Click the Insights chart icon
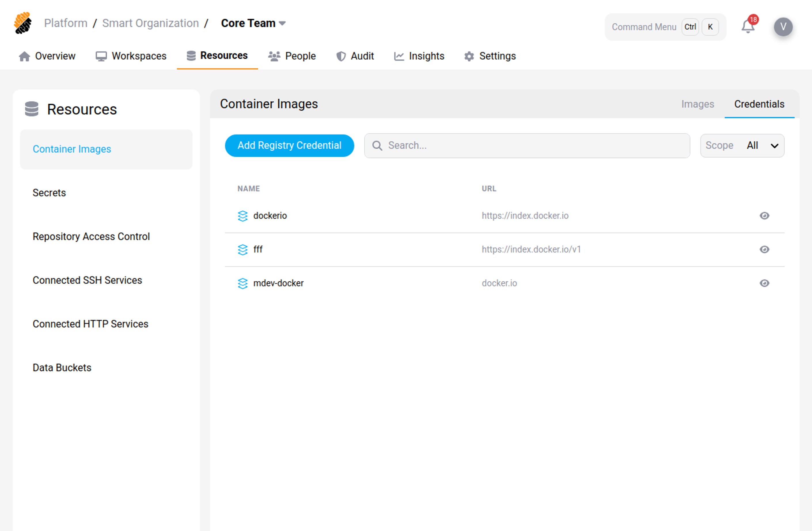The image size is (812, 531). 399,56
